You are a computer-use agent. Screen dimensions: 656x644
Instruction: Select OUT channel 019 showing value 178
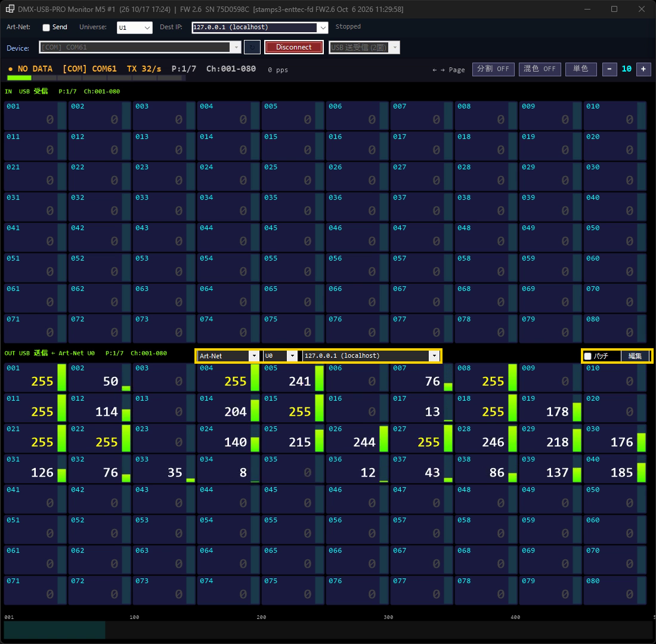click(550, 408)
